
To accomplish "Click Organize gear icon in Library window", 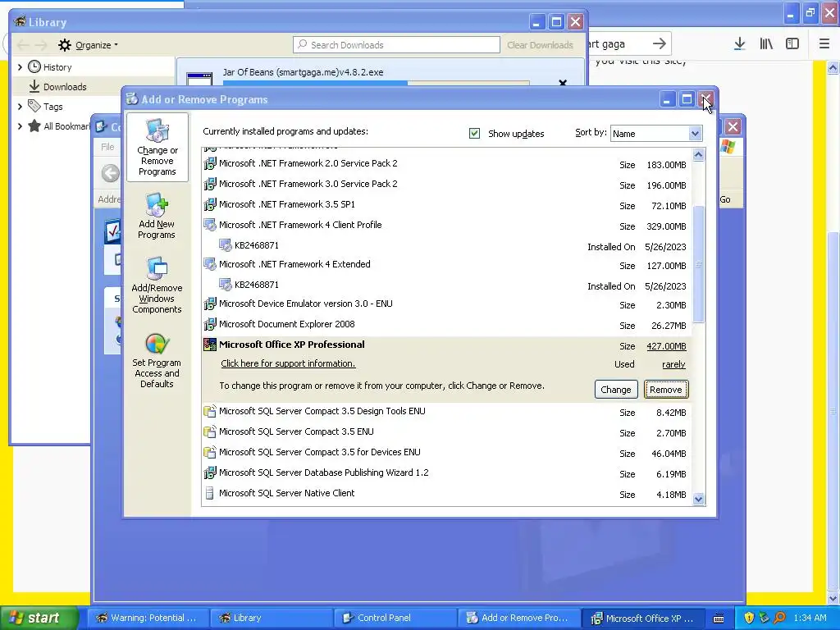I will tap(64, 45).
